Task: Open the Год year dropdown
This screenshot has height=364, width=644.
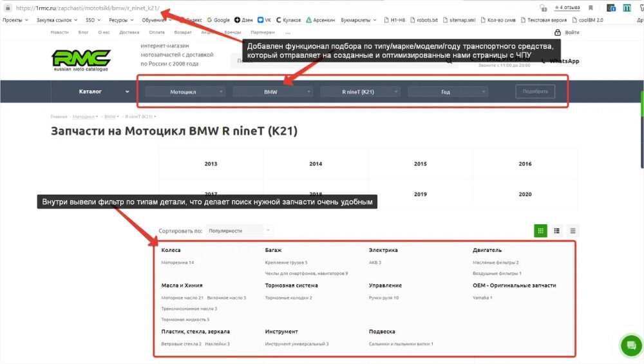Action: (x=448, y=91)
